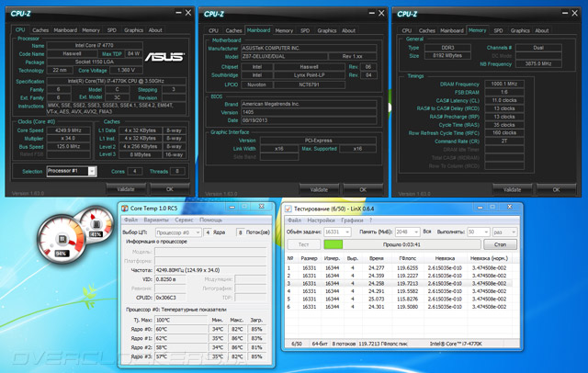Screen dimensions: 588x373
Task: Open Memory tab in left CPU-Z window
Action: [91, 30]
